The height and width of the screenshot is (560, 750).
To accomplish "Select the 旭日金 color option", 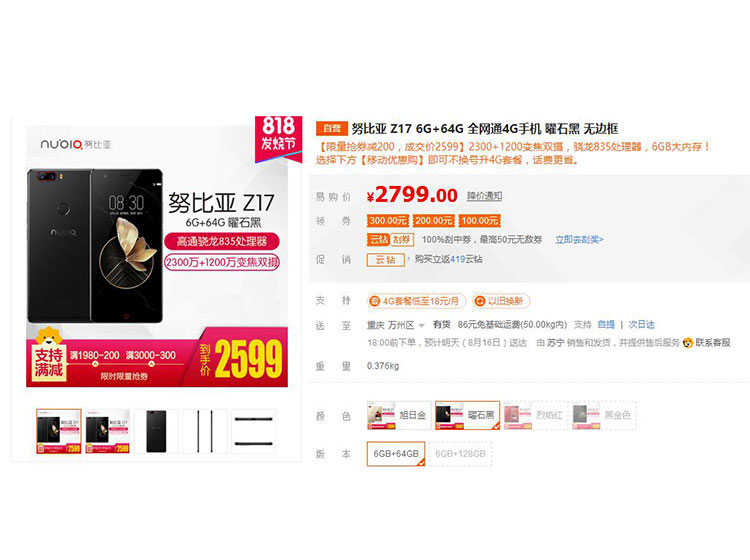I will (x=399, y=415).
